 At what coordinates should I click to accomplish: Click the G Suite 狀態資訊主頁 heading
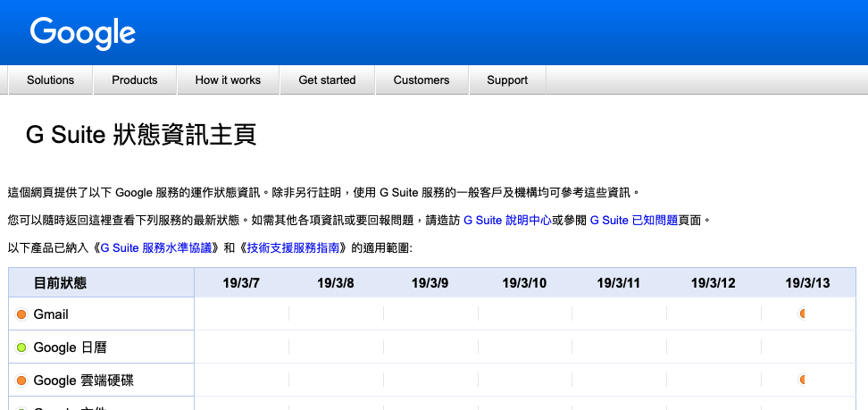(141, 135)
